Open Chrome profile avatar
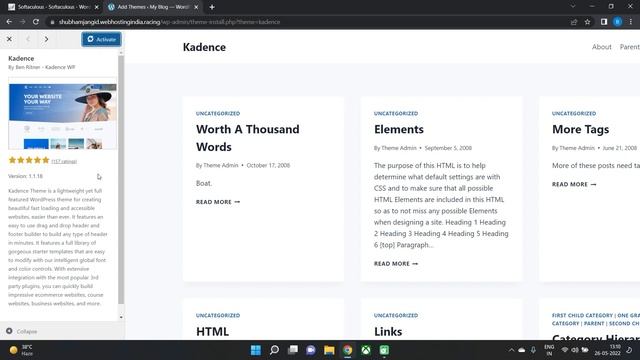640x360 pixels. pos(618,22)
